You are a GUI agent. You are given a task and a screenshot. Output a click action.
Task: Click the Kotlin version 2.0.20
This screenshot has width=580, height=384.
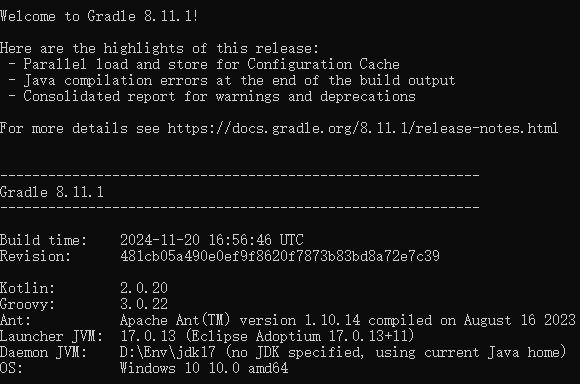(x=144, y=288)
